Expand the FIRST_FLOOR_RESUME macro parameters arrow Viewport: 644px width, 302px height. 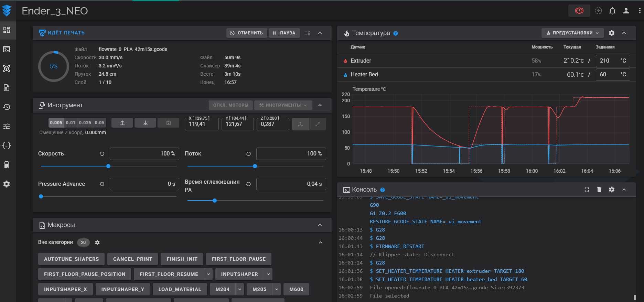coord(208,274)
